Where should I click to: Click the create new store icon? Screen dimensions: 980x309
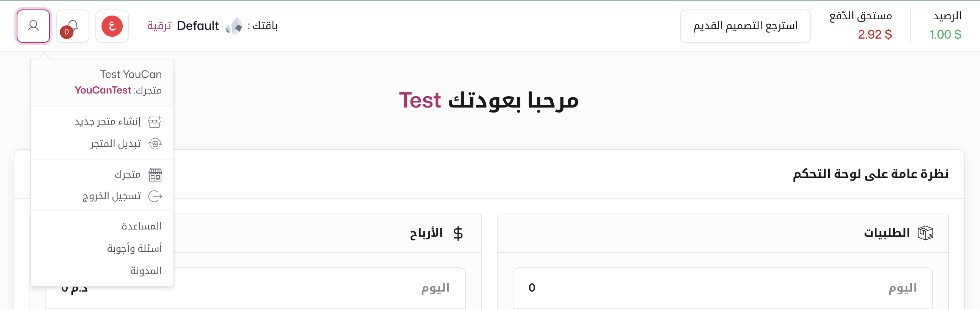pos(155,122)
